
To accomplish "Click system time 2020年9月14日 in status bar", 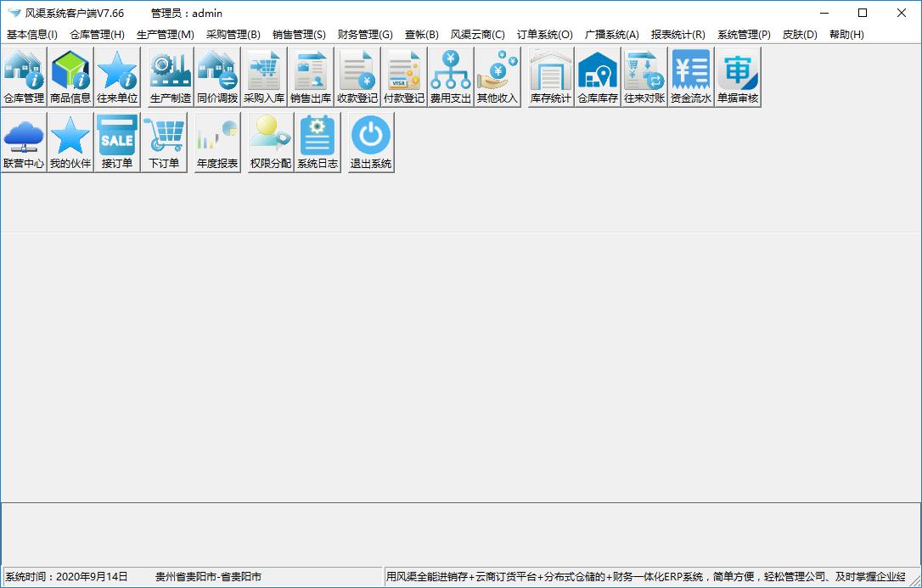I will (x=66, y=577).
